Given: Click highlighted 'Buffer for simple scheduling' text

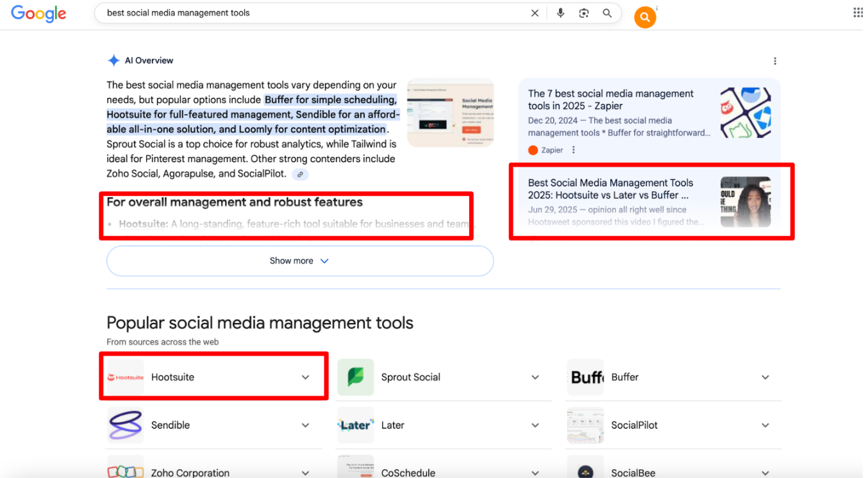Looking at the screenshot, I should [331, 99].
